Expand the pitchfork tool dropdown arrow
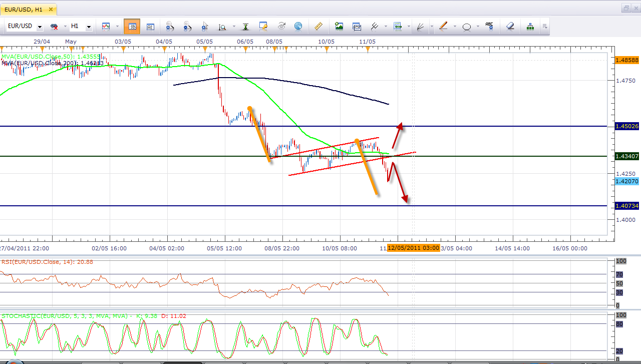The height and width of the screenshot is (364, 641). [x=387, y=27]
